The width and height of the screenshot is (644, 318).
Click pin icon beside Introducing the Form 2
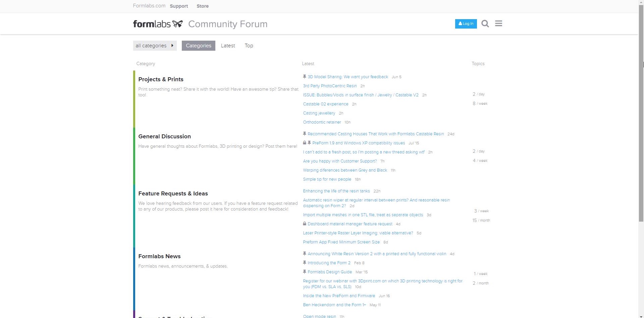pos(305,263)
